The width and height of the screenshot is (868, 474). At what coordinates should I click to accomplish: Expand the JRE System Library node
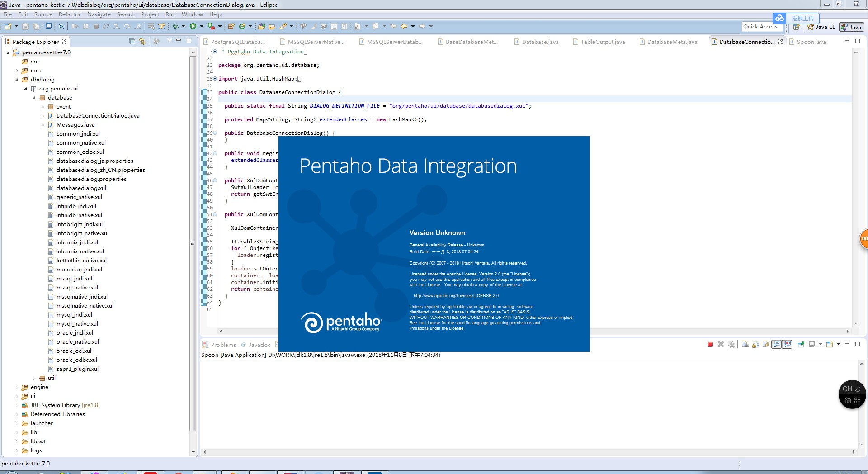coord(17,405)
